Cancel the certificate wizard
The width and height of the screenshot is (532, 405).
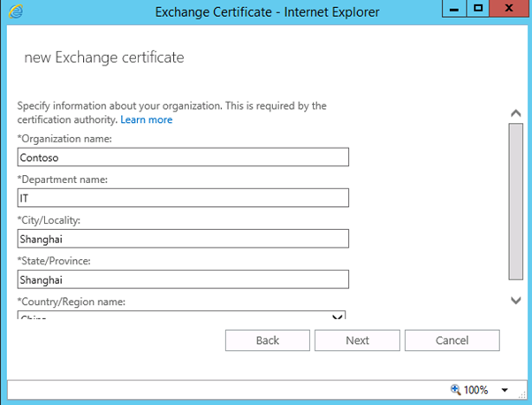click(452, 340)
